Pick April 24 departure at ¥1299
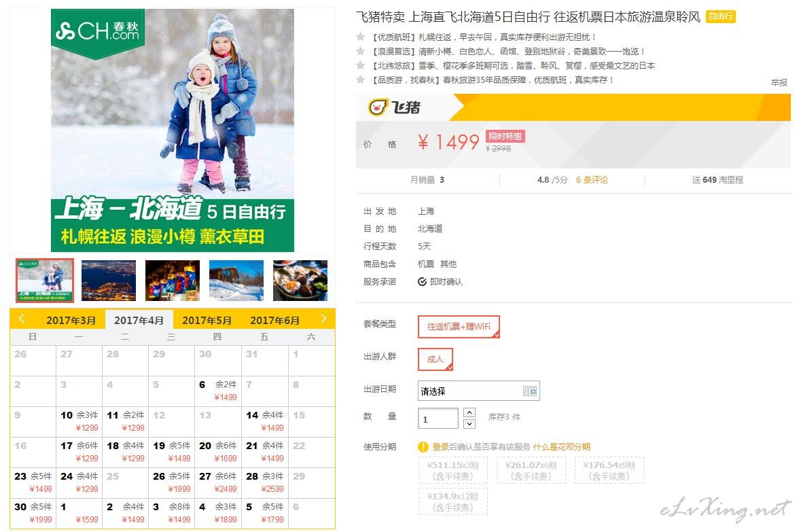This screenshot has height=532, width=799. (79, 483)
